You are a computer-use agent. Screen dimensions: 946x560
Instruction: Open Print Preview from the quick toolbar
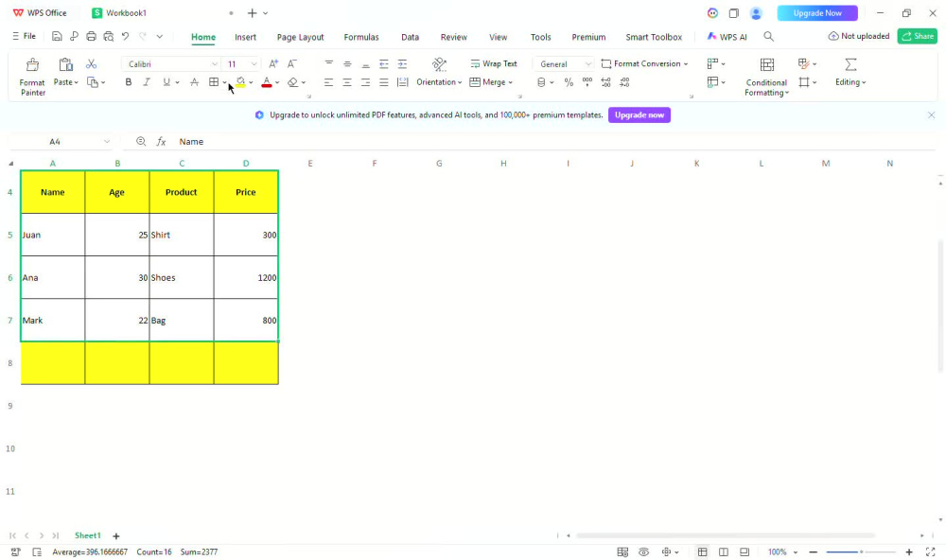(109, 36)
